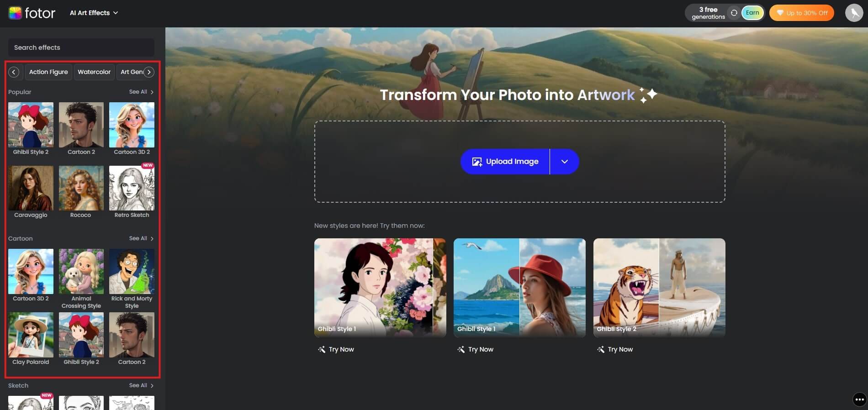Choose Ghibli Style 2 in Cartoon section
This screenshot has height=410, width=868.
[81, 339]
